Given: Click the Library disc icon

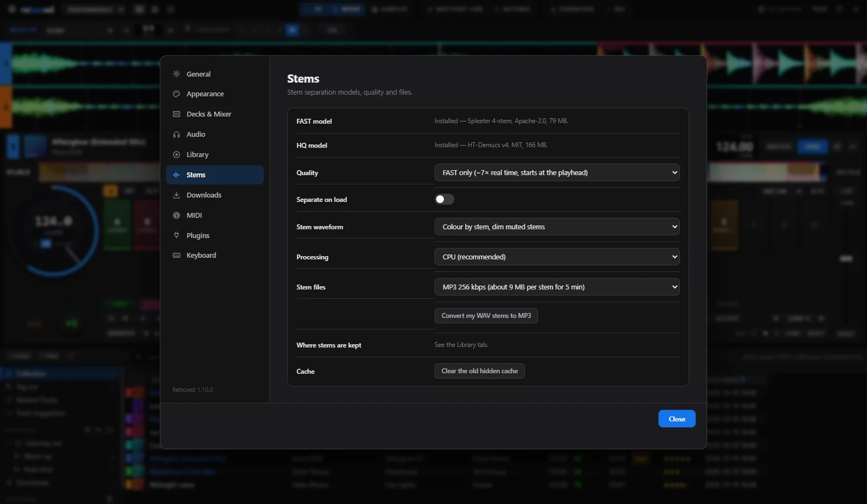Looking at the screenshot, I should pos(176,155).
